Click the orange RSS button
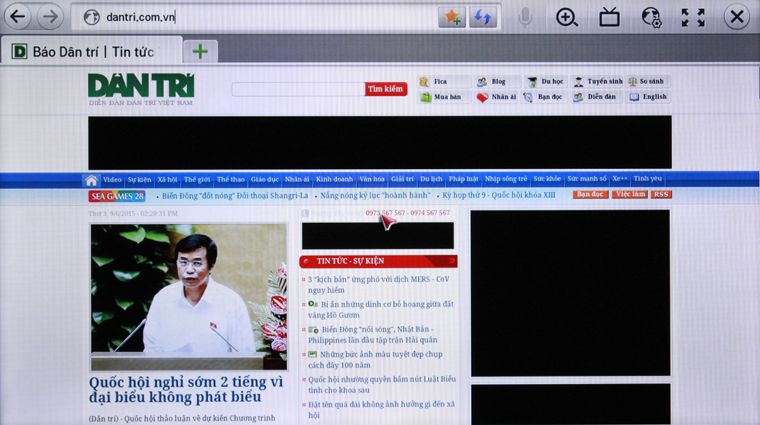Viewport: 760px width, 425px height. 661,194
